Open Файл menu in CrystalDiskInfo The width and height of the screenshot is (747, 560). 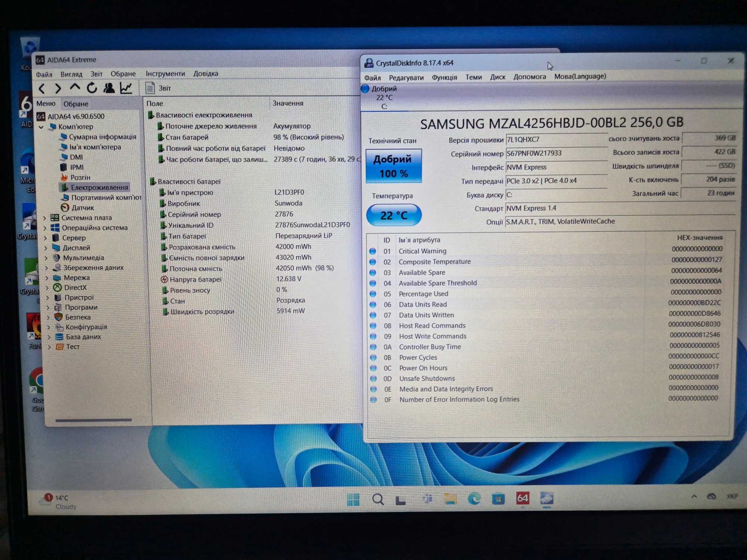point(372,78)
